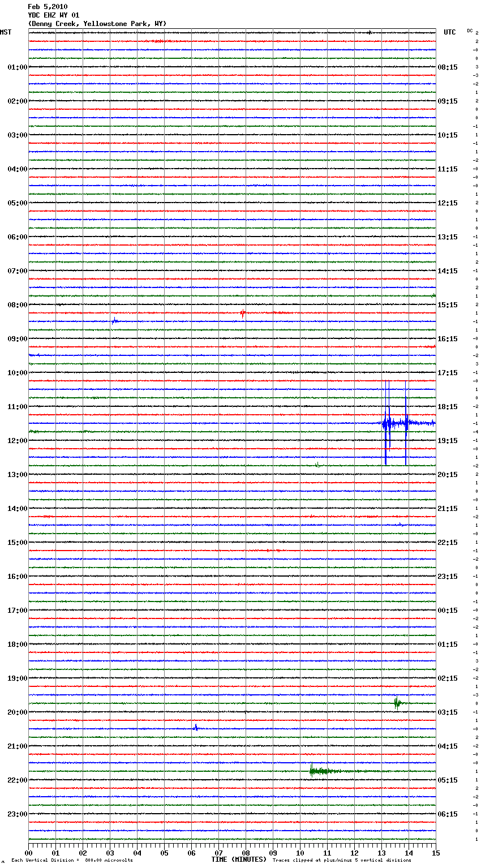Click the 23:15 UTC time label
481x868 pixels.
[448, 577]
